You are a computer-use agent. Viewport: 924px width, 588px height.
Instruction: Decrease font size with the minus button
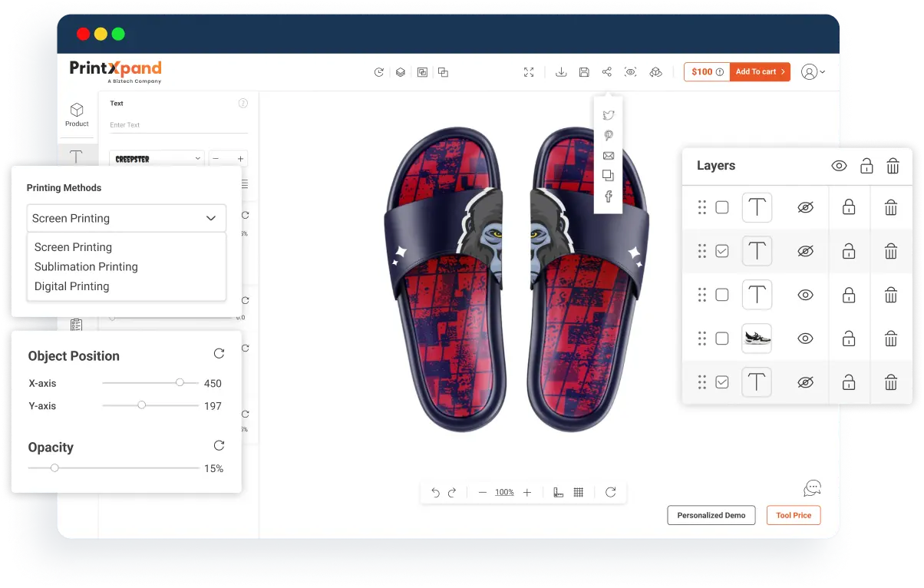pos(216,159)
